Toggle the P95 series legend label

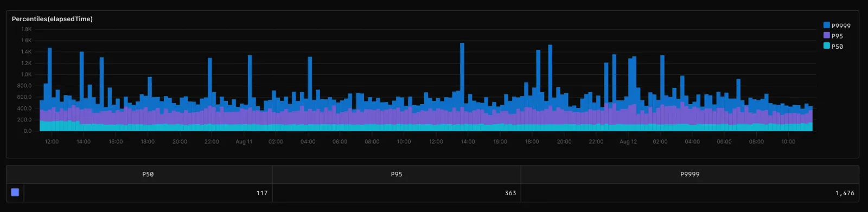[x=837, y=36]
